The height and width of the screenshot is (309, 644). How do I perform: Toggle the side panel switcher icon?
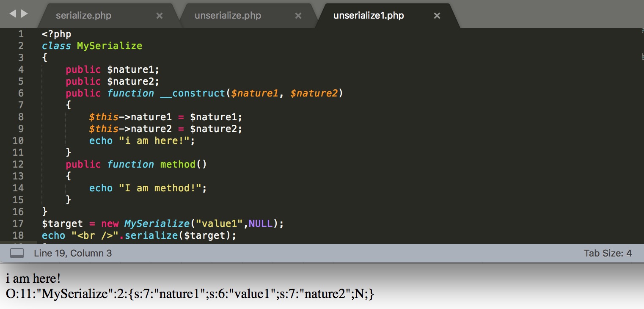coord(17,254)
